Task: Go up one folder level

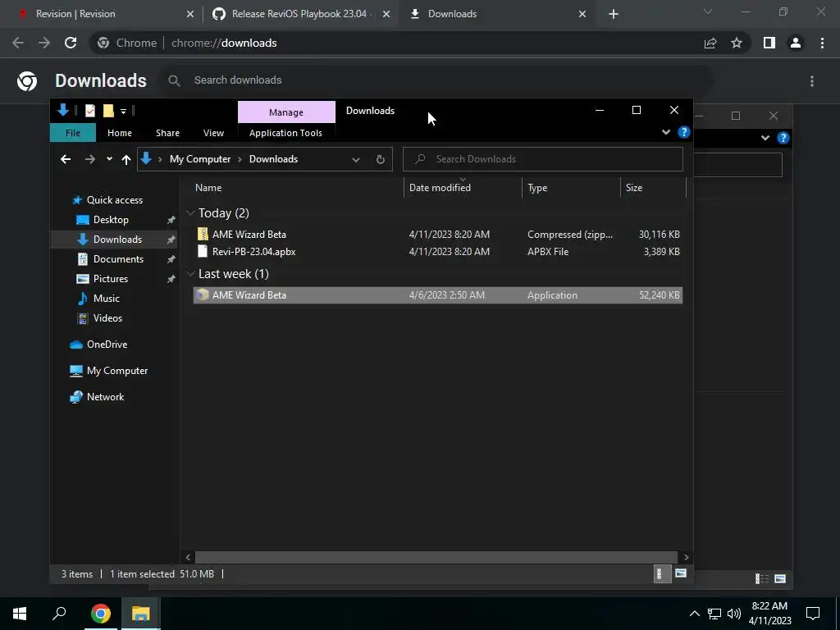Action: (126, 159)
